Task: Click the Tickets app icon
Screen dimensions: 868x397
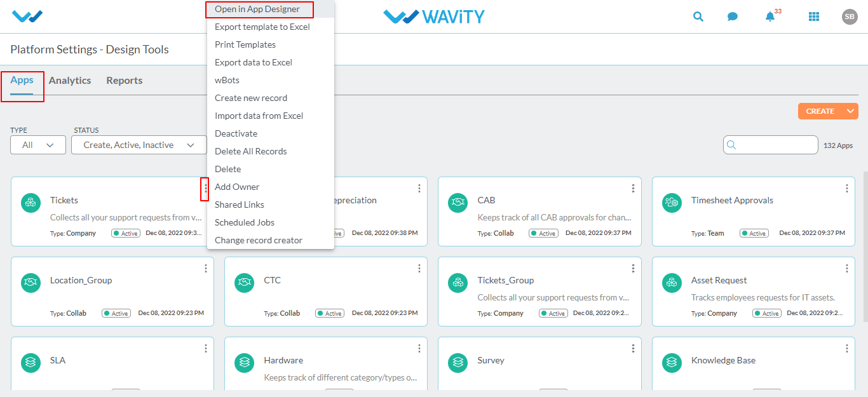Action: (x=31, y=203)
